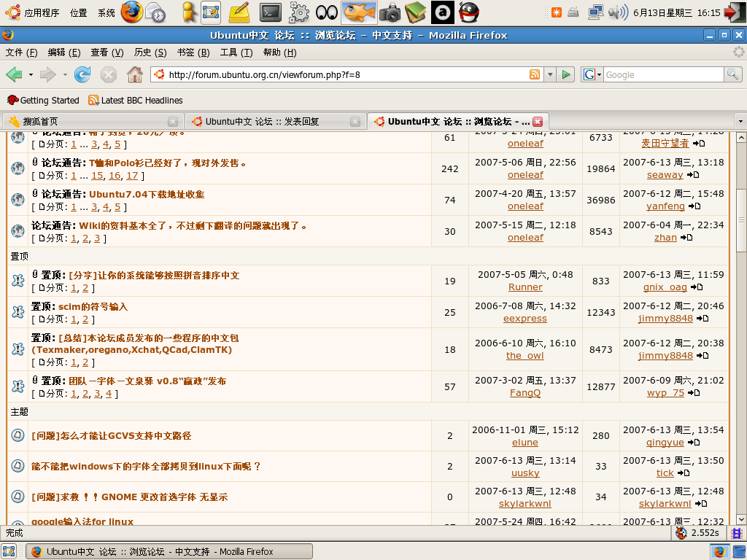Click the green Go arrow button
This screenshot has width=747, height=560.
pyautogui.click(x=566, y=74)
